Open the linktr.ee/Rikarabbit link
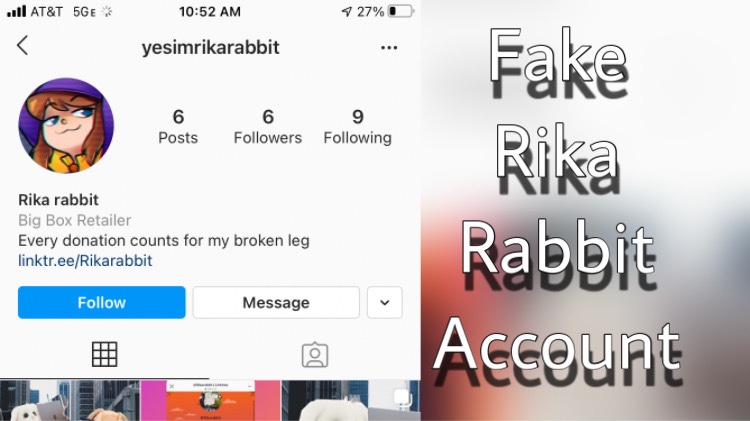 pos(85,261)
